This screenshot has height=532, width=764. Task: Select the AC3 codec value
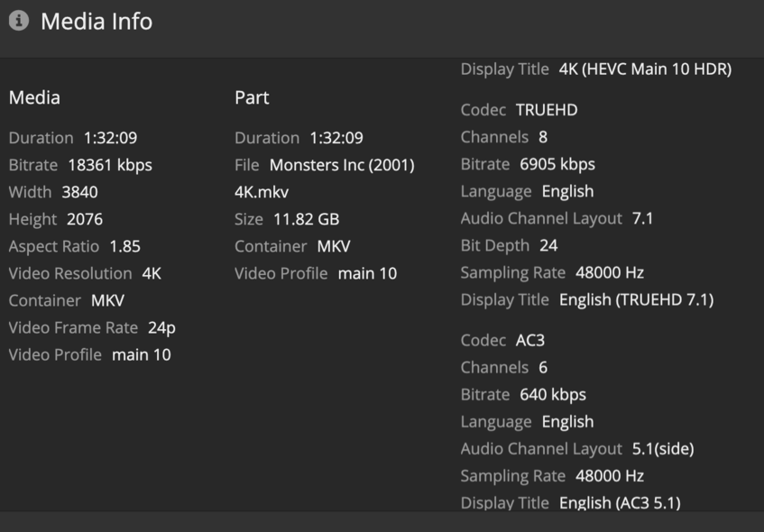click(530, 340)
